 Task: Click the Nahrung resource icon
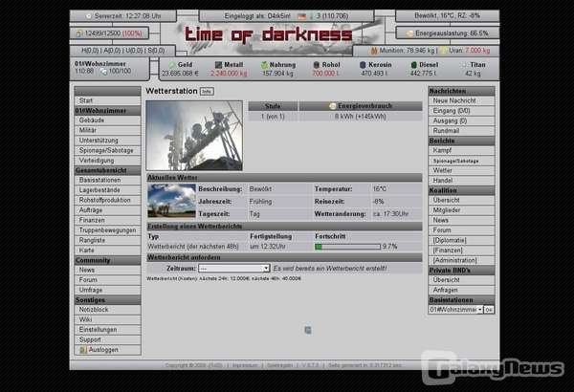pyautogui.click(x=264, y=65)
